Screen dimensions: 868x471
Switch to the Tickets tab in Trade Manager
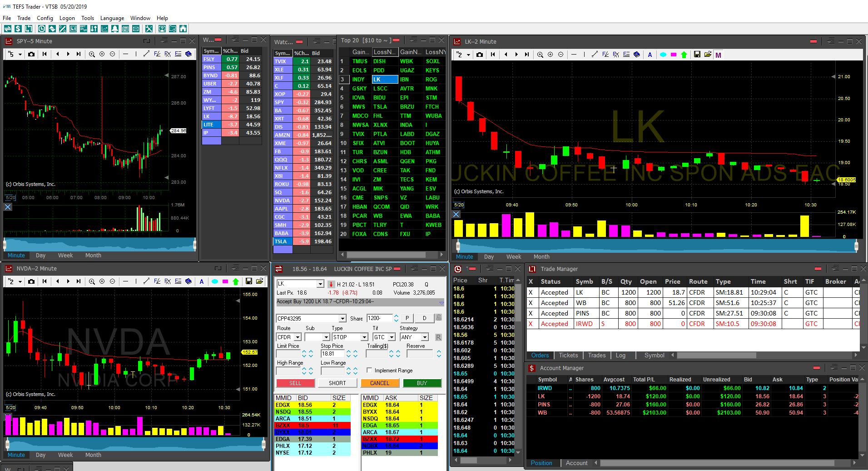tap(568, 356)
